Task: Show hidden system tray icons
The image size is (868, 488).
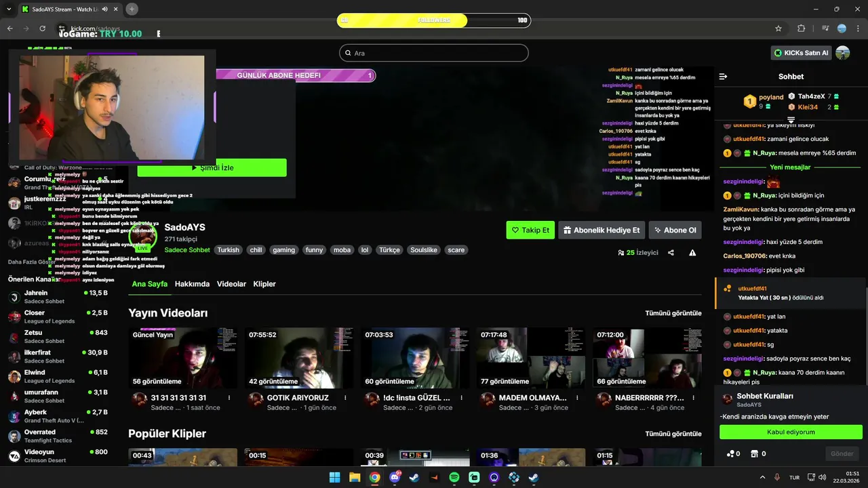Action: 762,477
